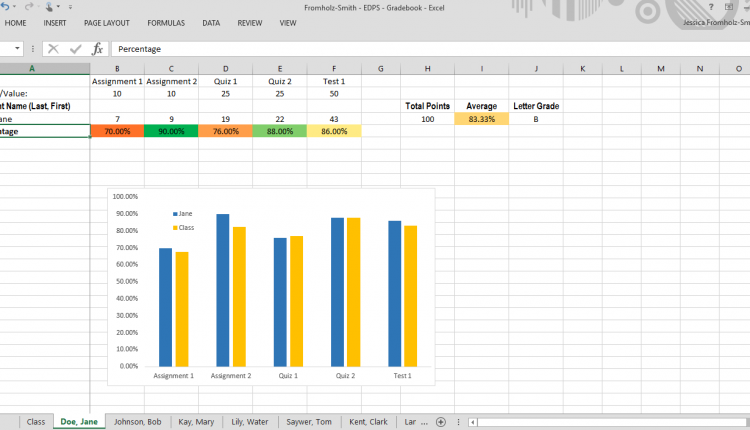Screen dimensions: 750x430
Task: Open the Undo history dropdown arrow
Action: 13,7
